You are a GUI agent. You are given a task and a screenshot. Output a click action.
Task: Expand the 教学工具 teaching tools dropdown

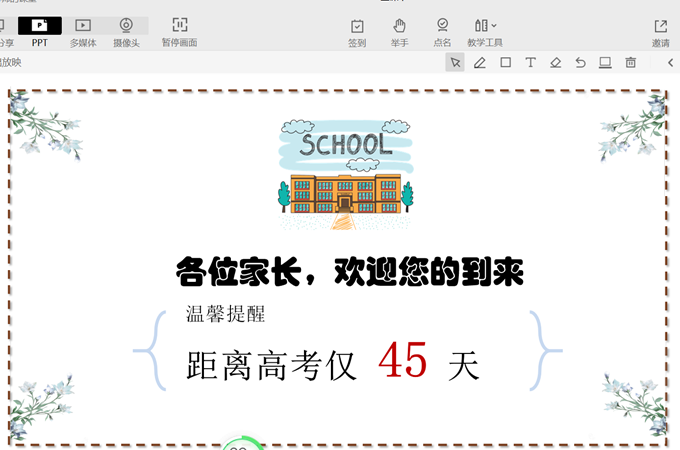pos(486,32)
